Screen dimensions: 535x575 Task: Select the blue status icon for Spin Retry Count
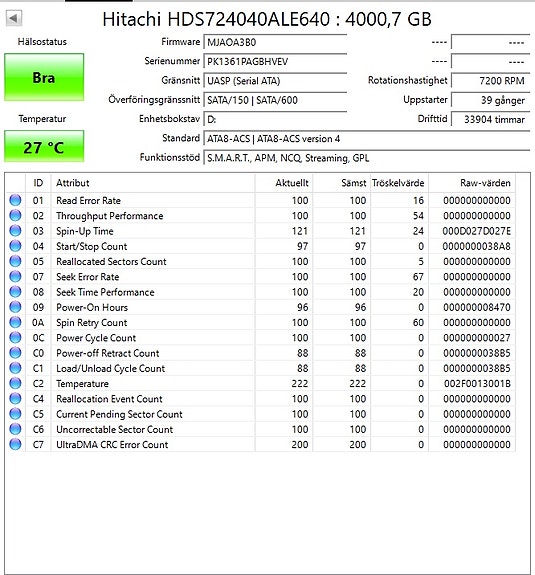15,322
